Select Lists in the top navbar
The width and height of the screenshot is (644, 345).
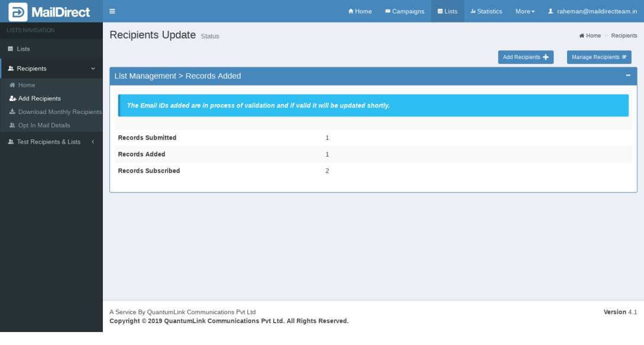448,11
